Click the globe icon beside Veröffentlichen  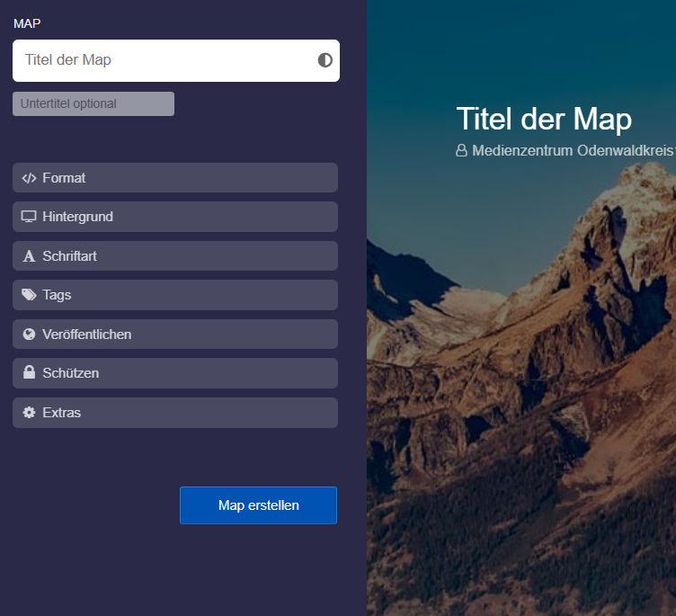tap(29, 335)
